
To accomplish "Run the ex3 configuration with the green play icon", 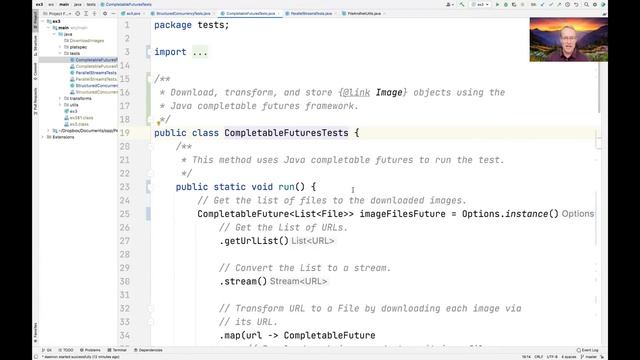I will 497,4.
